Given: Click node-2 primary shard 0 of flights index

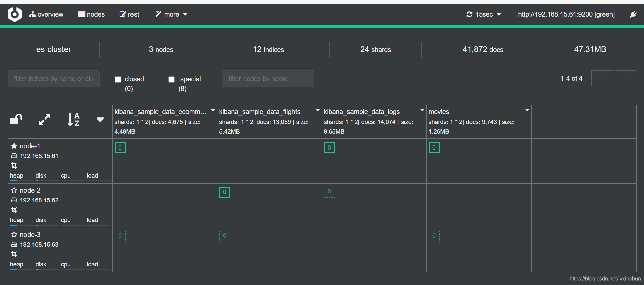Looking at the screenshot, I should coord(225,192).
